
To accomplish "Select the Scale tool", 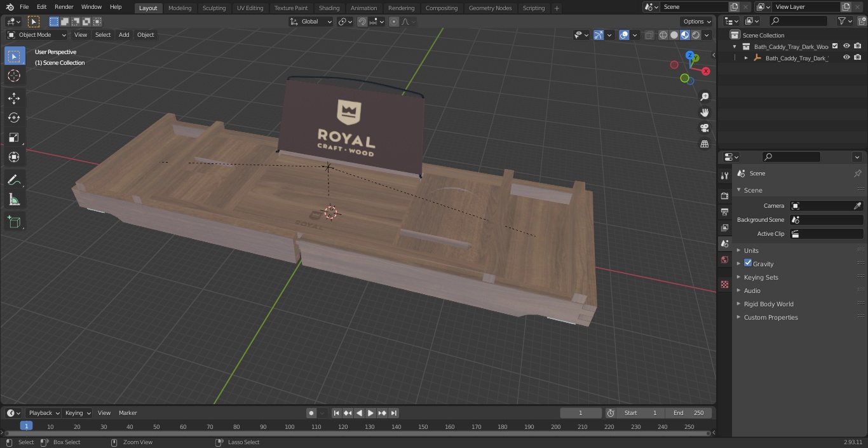I will tap(14, 137).
